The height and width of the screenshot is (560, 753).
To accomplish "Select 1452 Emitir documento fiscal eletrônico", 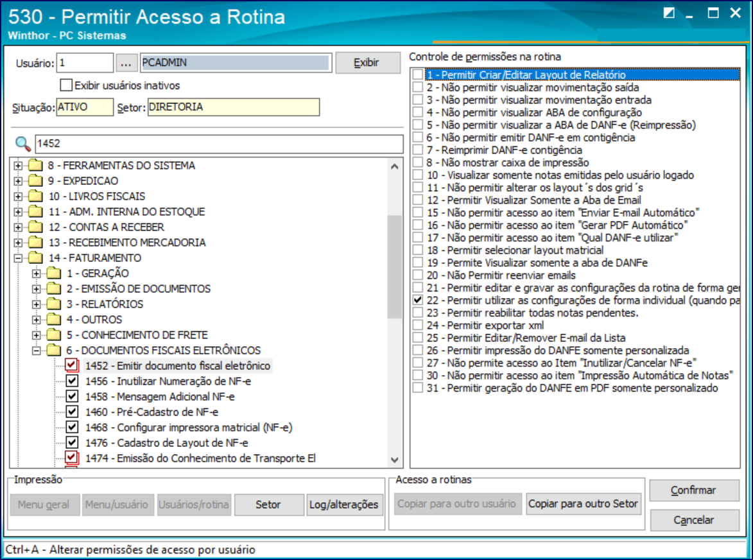I will 178,365.
